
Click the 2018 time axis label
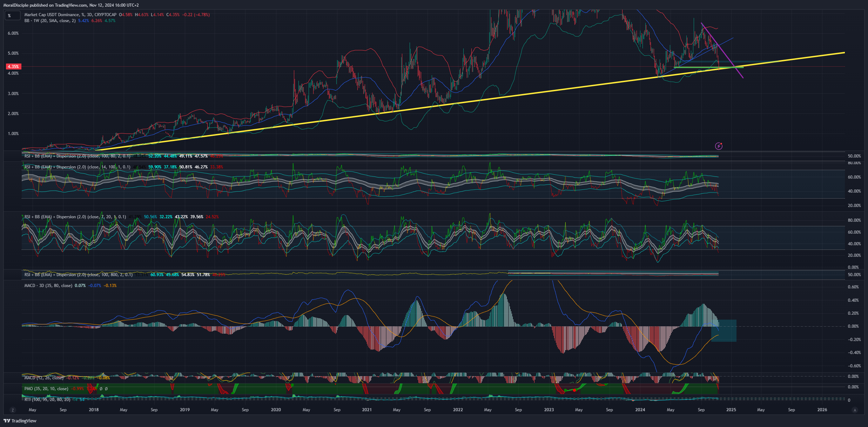click(94, 410)
